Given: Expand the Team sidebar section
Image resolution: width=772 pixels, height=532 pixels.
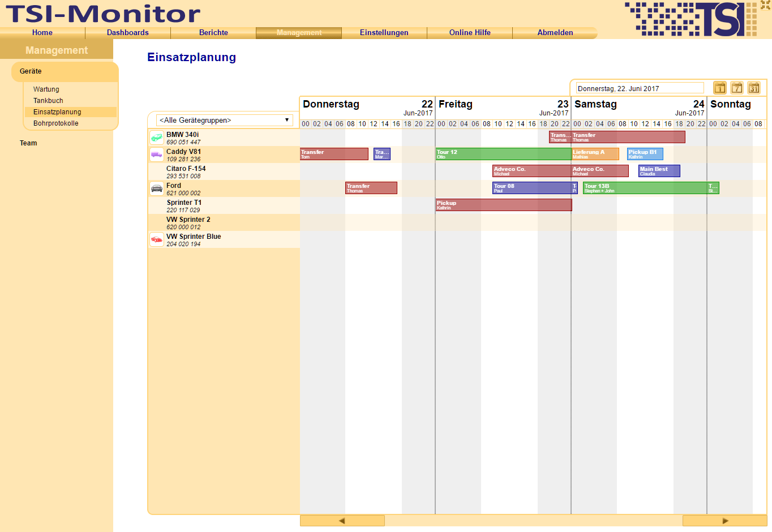Looking at the screenshot, I should (28, 143).
